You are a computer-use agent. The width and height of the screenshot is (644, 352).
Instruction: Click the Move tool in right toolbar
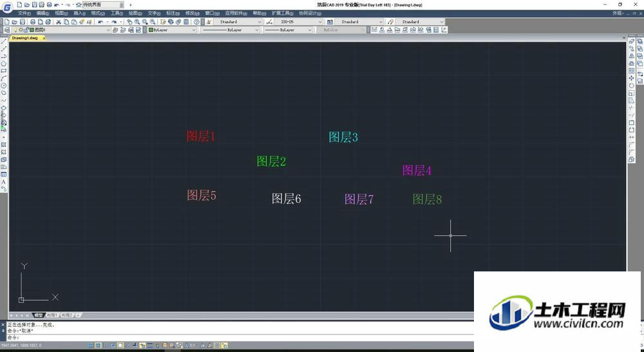click(631, 78)
